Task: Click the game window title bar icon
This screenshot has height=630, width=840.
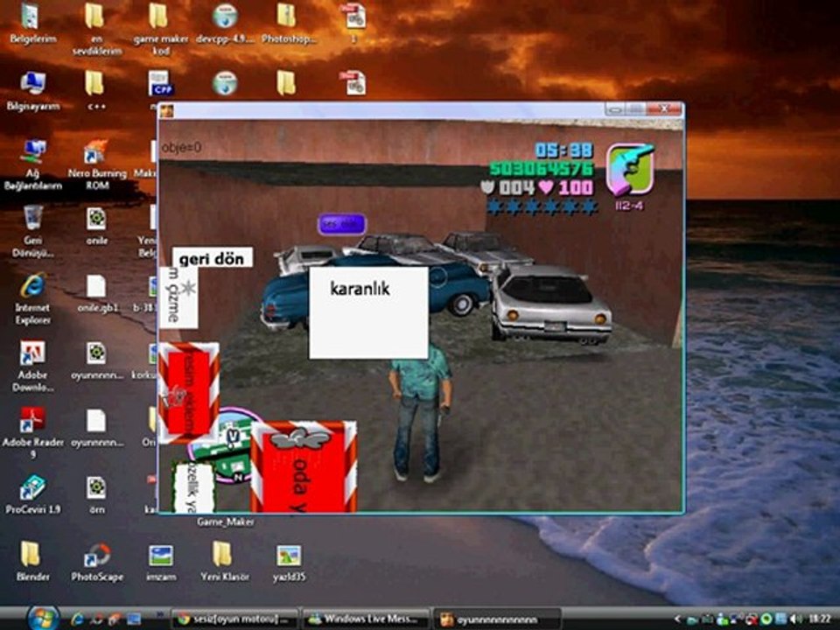Action: point(166,111)
